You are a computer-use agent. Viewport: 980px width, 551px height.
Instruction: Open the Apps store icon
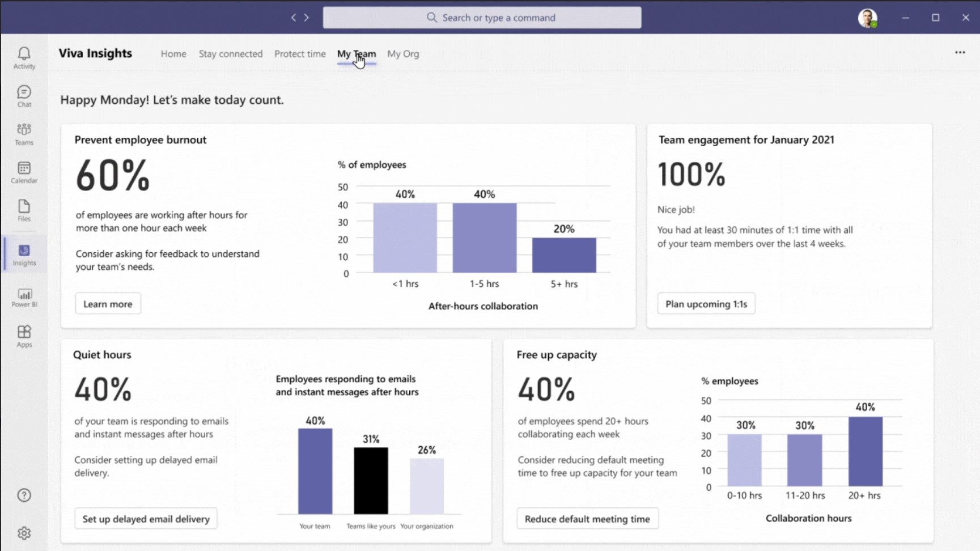pos(24,336)
